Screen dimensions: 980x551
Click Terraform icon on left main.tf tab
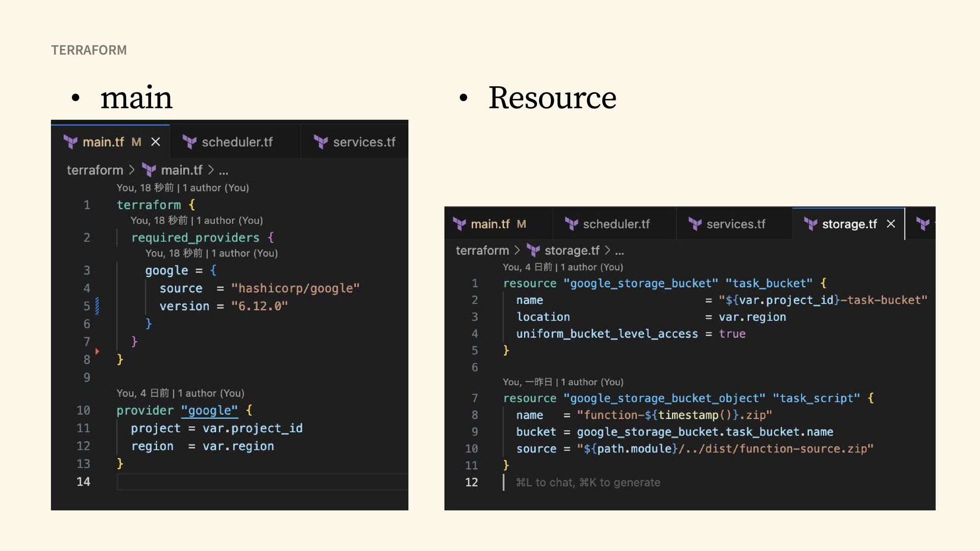[70, 142]
